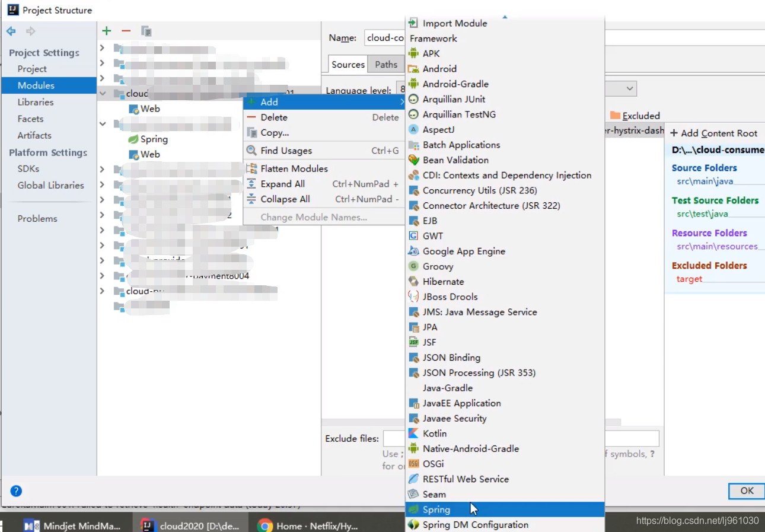Screen dimensions: 765x532
Task: Switch to the Paths tab
Action: pyautogui.click(x=386, y=65)
